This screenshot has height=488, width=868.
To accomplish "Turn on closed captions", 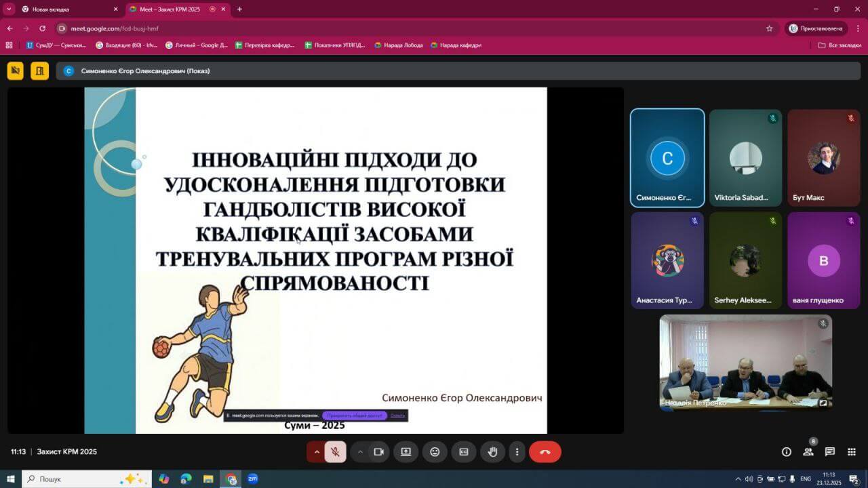I will [464, 452].
